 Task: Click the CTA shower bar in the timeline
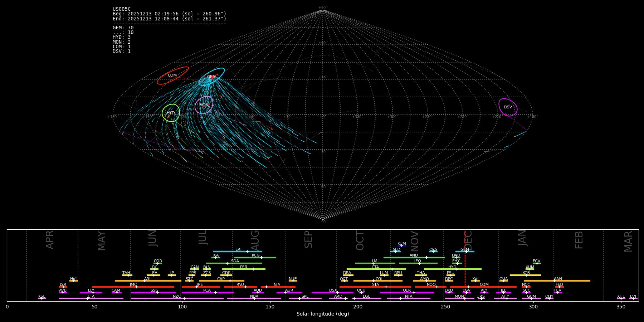point(376,269)
